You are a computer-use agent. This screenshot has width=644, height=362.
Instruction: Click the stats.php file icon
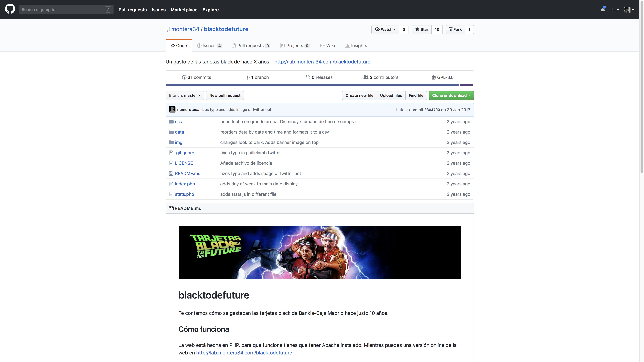coord(171,194)
